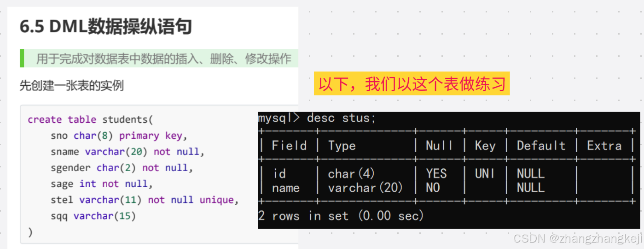
Task: Click the "Key" column header
Action: point(485,146)
